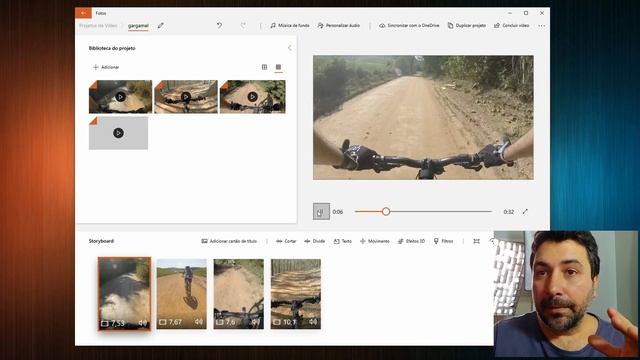The height and width of the screenshot is (360, 640).
Task: Select storyboard clip with duration 10,1
Action: 296,294
